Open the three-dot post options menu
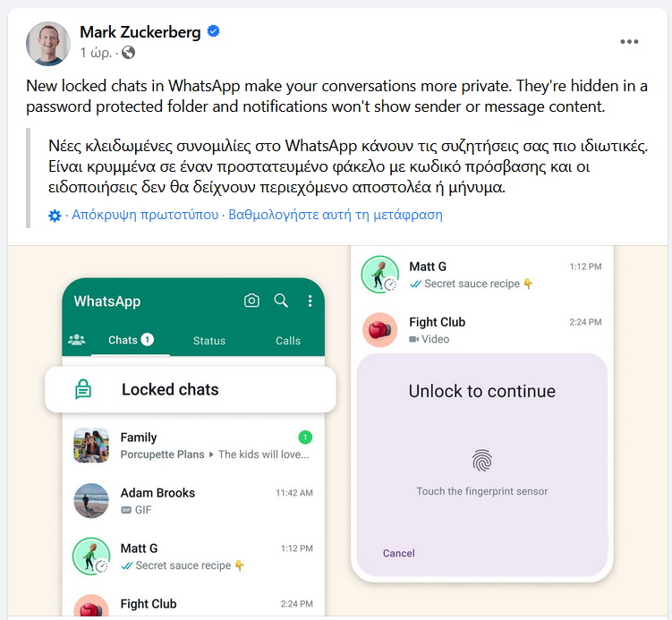 click(x=629, y=41)
